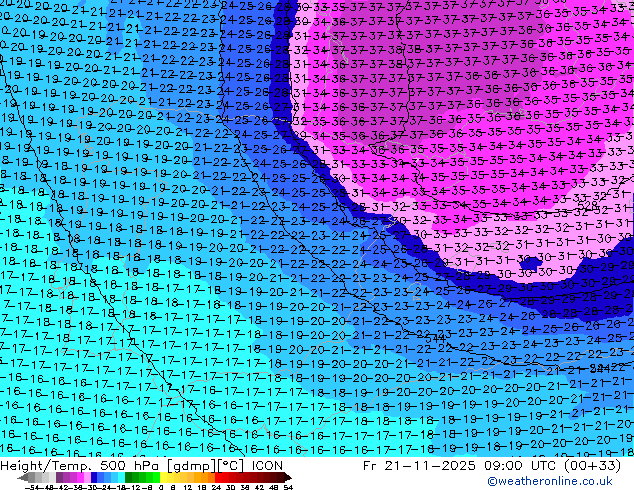Click the '(00+33)' forecast hour label
634x490 pixels.
[592, 466]
